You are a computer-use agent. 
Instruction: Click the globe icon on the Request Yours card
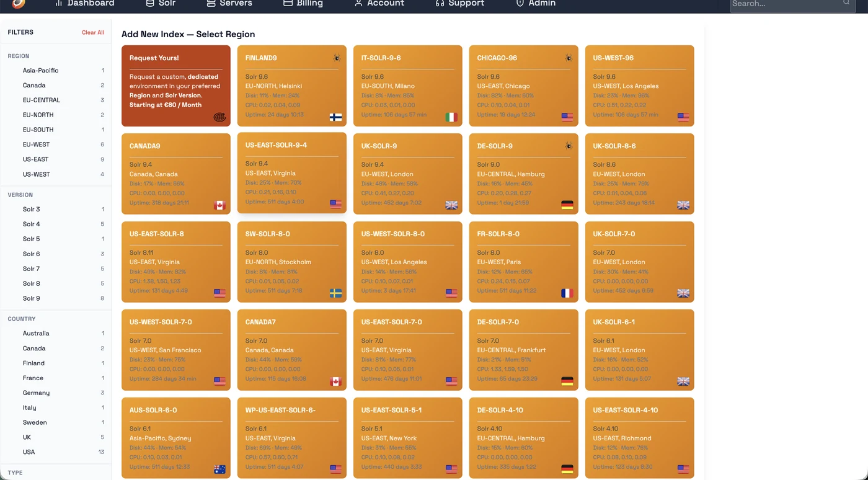click(x=219, y=117)
